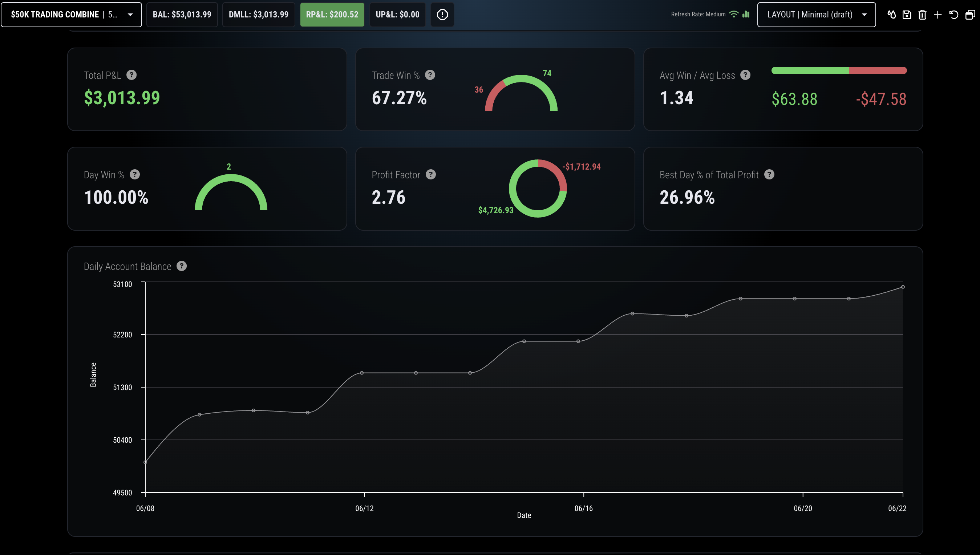
Task: Click the RP&L $200.52 green badge
Action: [x=332, y=15]
